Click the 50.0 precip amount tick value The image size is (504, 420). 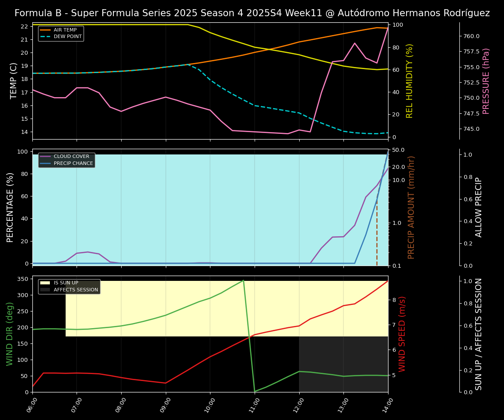click(398, 150)
